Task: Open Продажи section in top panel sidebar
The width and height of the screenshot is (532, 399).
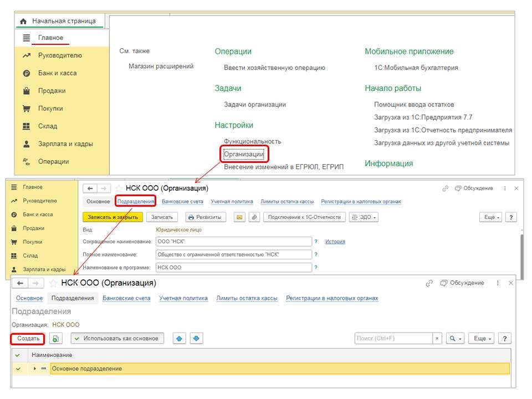Action: 52,90
